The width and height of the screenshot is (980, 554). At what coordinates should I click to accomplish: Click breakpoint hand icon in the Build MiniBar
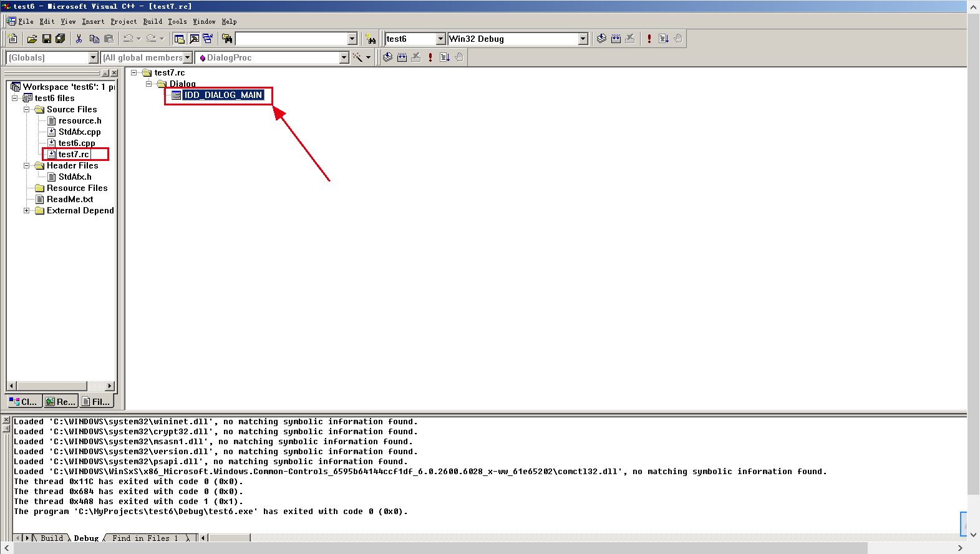coord(459,57)
